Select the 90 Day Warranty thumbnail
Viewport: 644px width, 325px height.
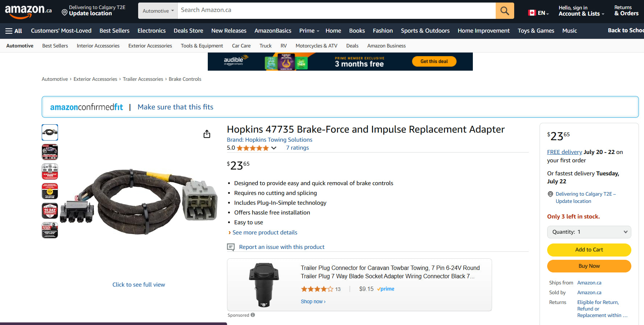[x=50, y=211]
